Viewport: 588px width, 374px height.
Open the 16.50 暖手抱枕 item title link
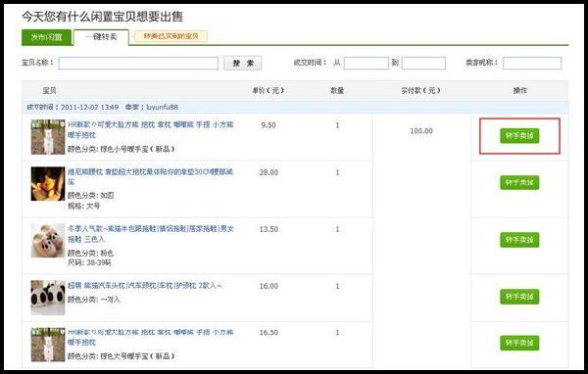click(150, 337)
